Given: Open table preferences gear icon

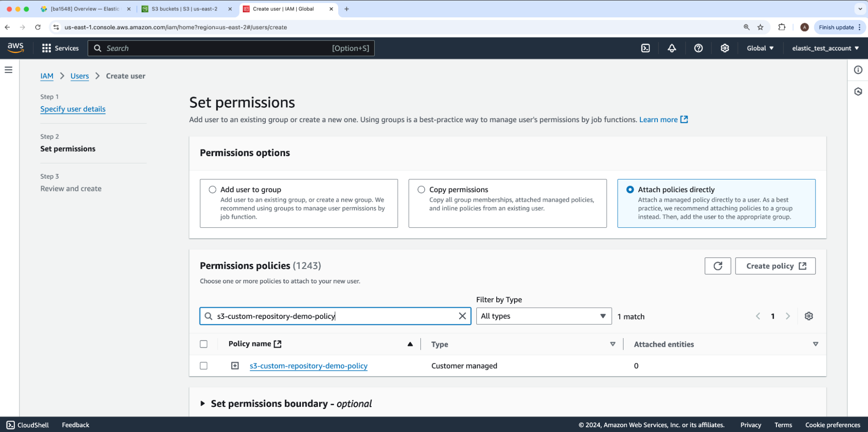Looking at the screenshot, I should pos(809,316).
